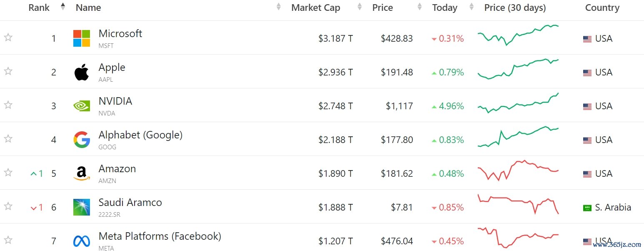Click the Apple logo icon
This screenshot has height=251, width=644.
click(x=82, y=72)
